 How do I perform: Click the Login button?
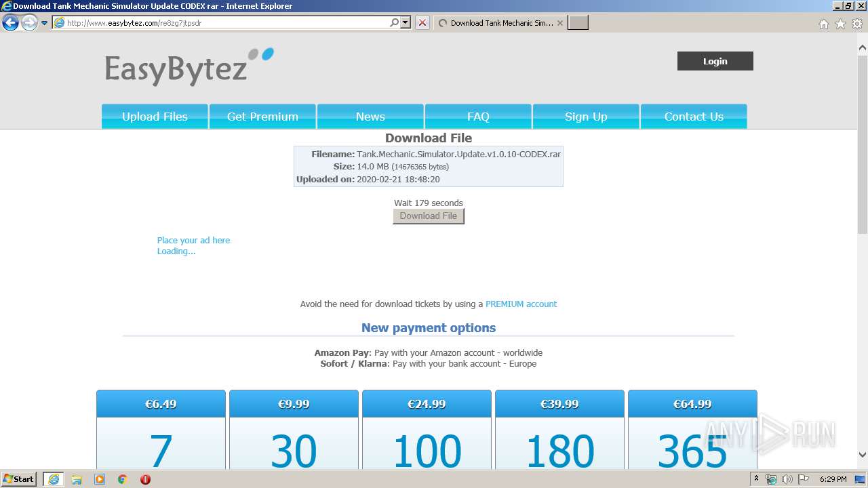[715, 61]
